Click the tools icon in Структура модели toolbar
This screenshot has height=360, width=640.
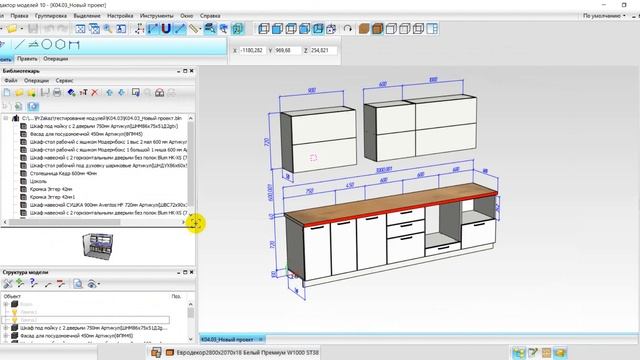(8, 284)
